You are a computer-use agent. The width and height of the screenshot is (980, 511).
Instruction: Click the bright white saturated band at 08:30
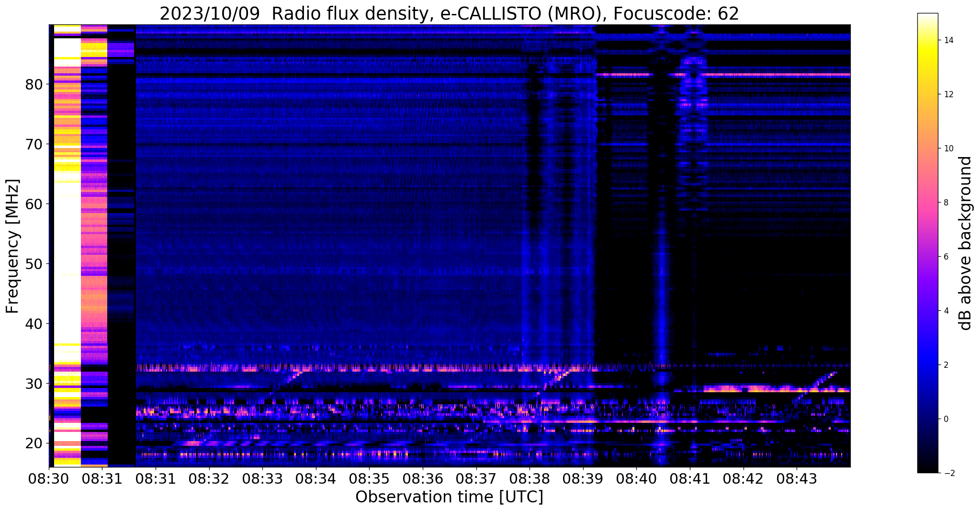pyautogui.click(x=67, y=245)
